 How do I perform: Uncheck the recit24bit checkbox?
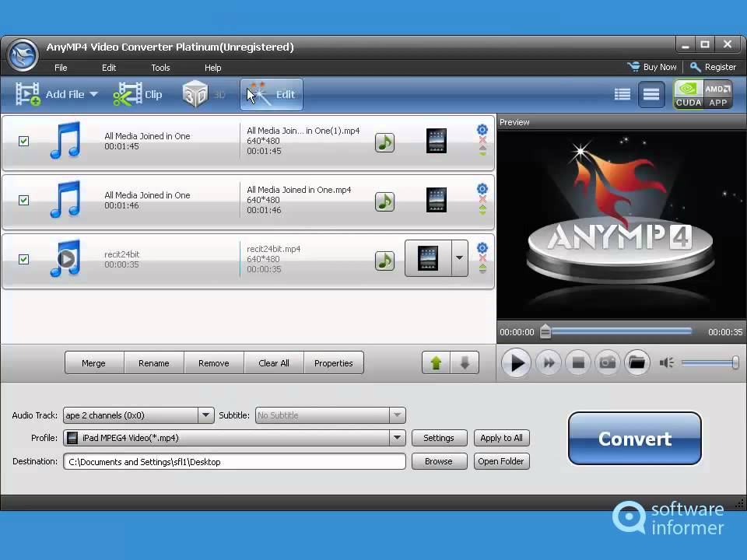coord(23,259)
